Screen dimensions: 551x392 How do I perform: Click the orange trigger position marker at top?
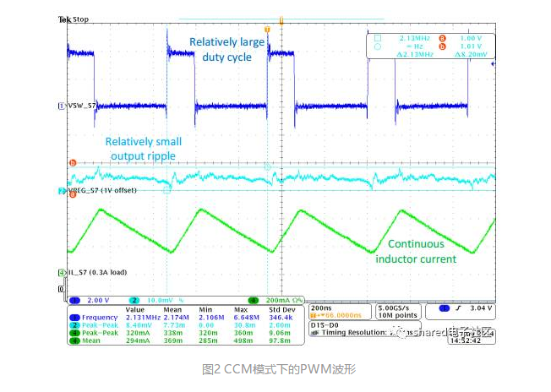[268, 30]
